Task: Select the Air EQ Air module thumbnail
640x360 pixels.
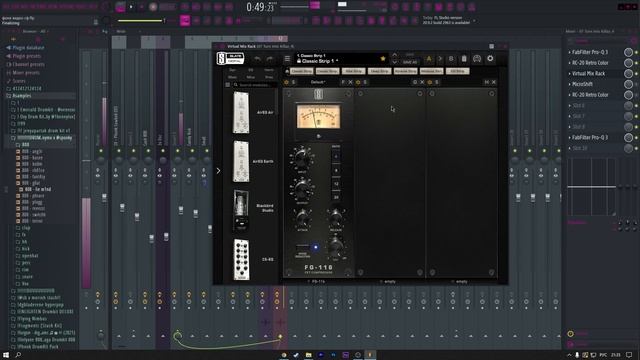Action: (x=241, y=112)
